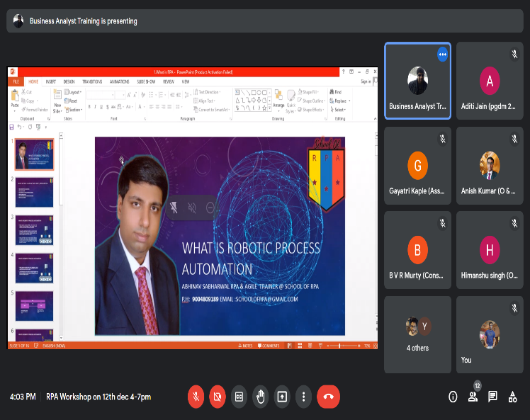Open chat with everyone

point(492,397)
